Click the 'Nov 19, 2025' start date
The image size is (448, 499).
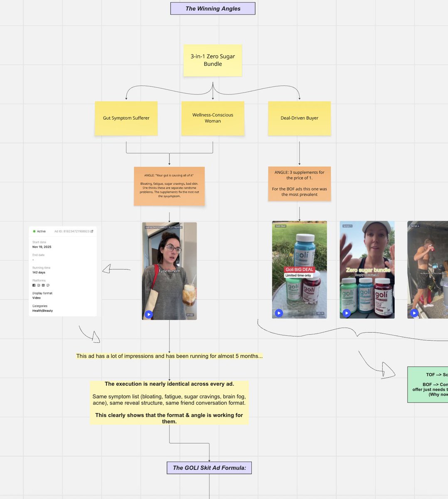[42, 247]
